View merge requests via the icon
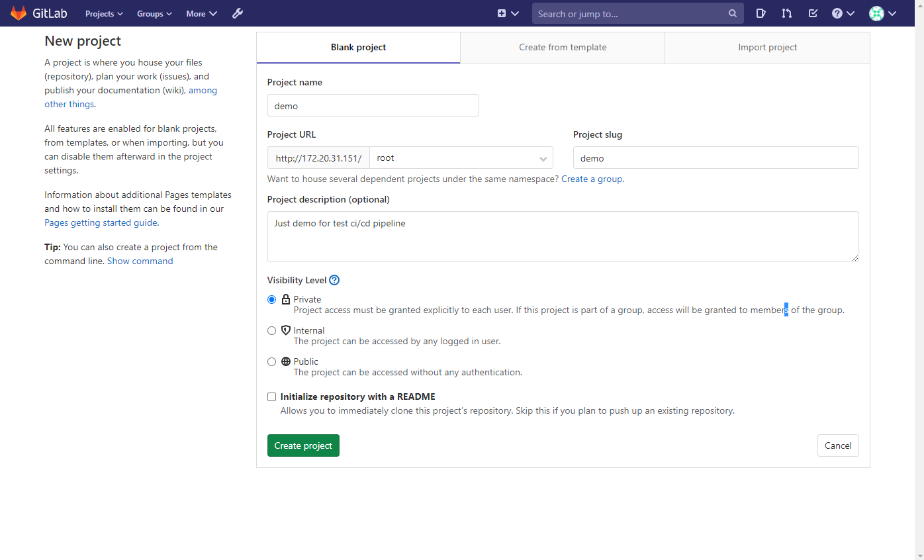The image size is (924, 560). pos(786,13)
